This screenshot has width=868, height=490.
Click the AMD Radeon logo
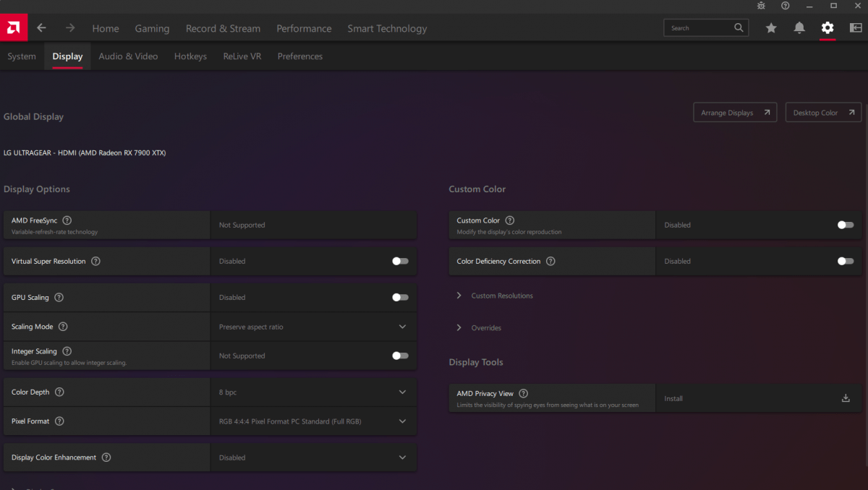13,27
